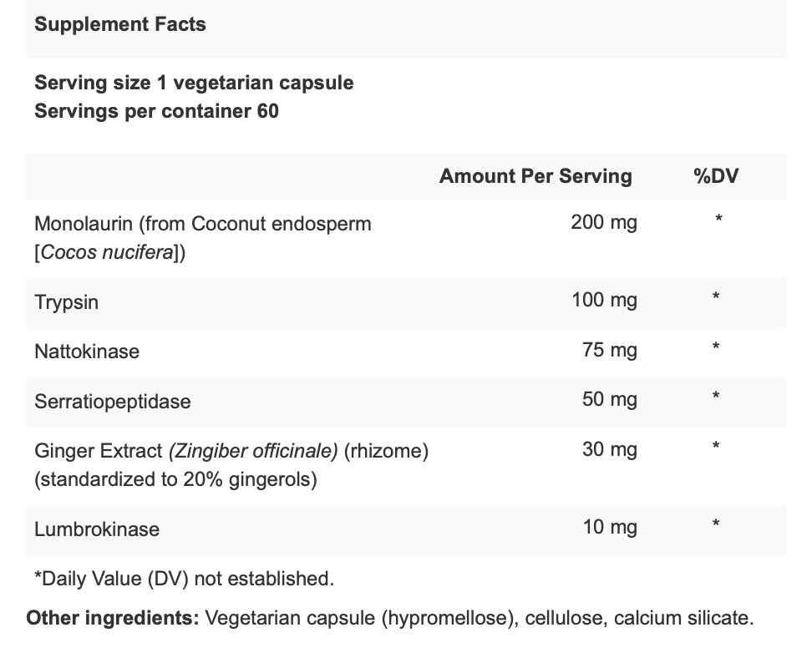This screenshot has height=668, width=812.
Task: Click the Other ingredients bold label
Action: [113, 619]
